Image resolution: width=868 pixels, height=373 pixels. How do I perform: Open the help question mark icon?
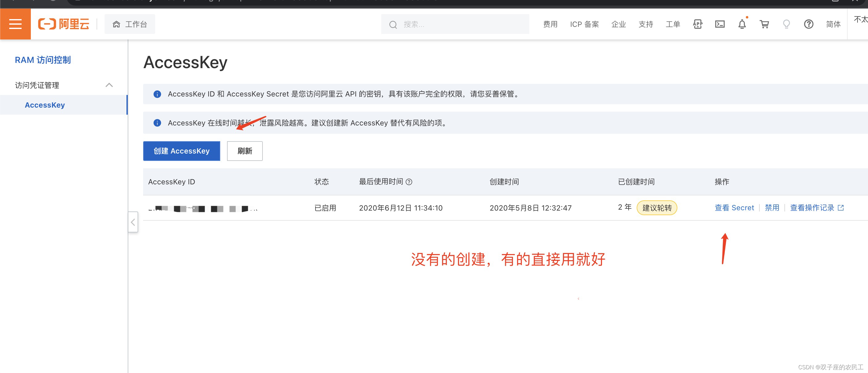coord(808,24)
